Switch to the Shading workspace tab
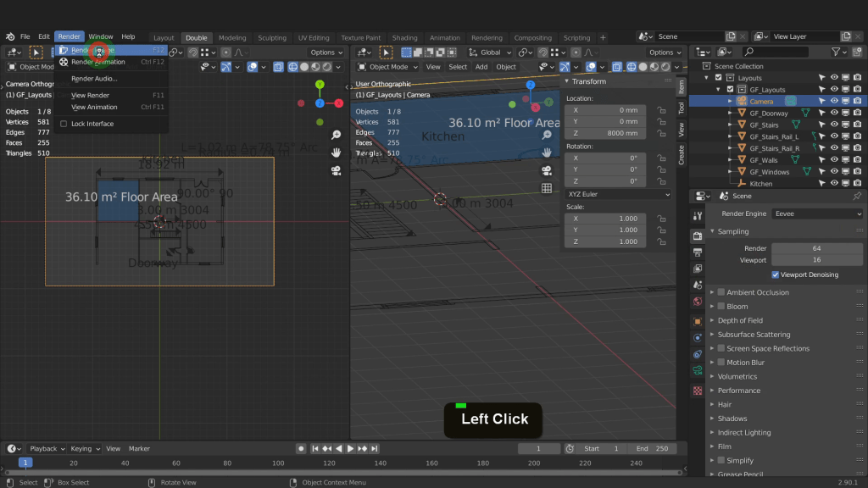The height and width of the screenshot is (488, 868). 404,38
